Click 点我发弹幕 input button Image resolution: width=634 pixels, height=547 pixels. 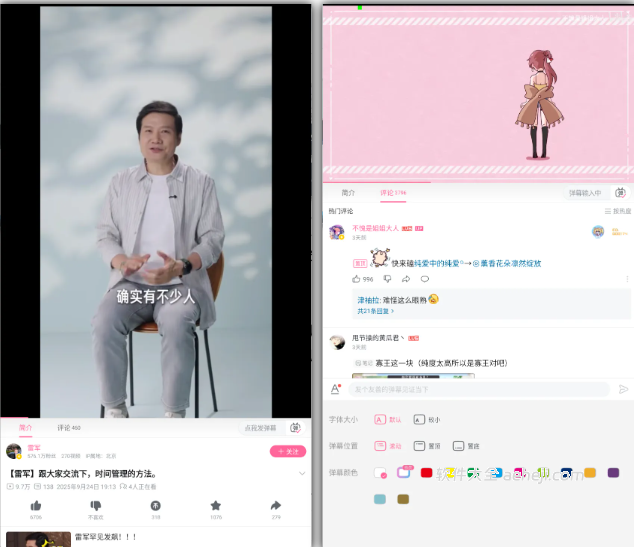260,428
